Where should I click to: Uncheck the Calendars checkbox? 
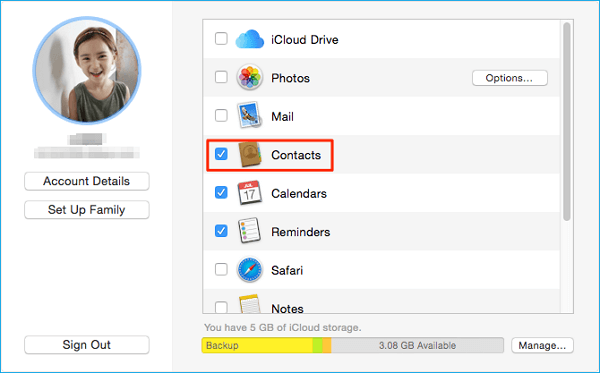click(x=221, y=192)
